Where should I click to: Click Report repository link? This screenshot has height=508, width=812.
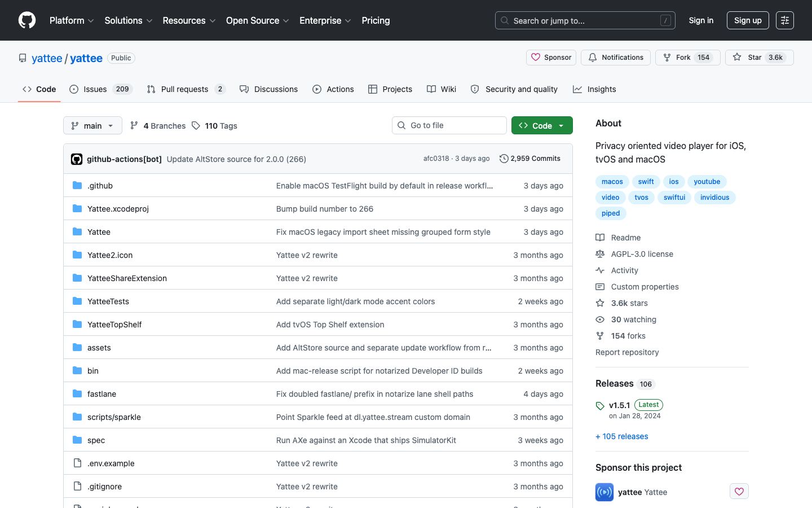(627, 352)
